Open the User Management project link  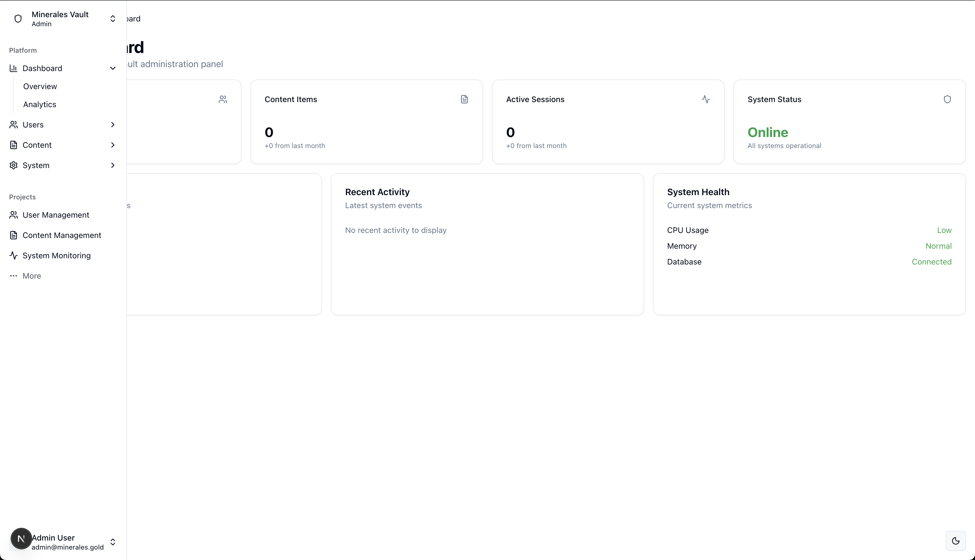pos(56,215)
